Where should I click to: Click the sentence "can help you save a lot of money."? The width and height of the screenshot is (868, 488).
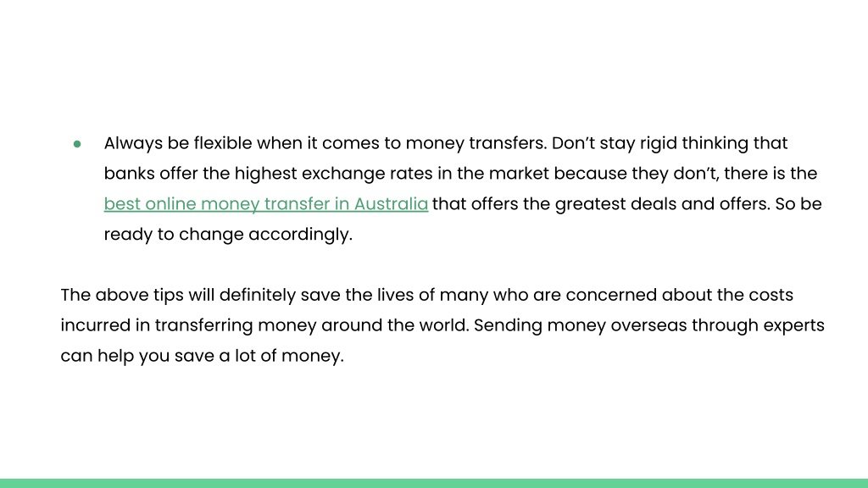coord(202,356)
